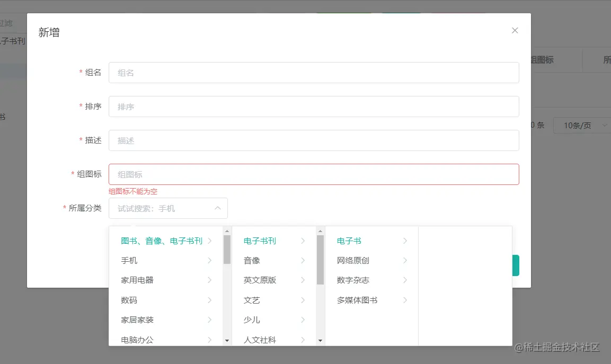This screenshot has height=364, width=611.
Task: Pick 电子书 in third column
Action: click(x=349, y=241)
